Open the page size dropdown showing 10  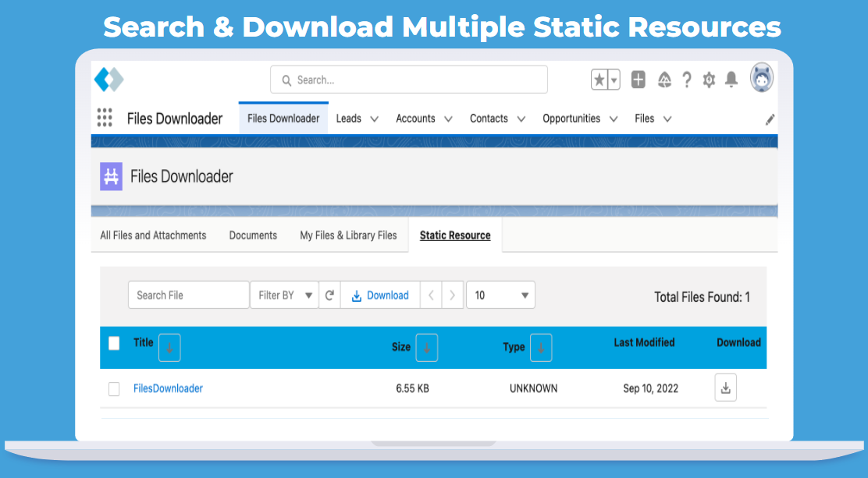click(x=500, y=296)
